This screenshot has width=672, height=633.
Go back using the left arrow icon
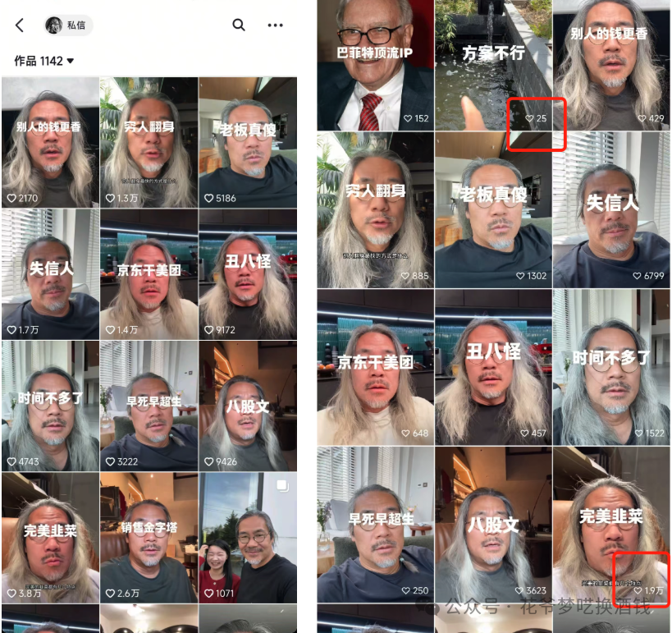(20, 25)
